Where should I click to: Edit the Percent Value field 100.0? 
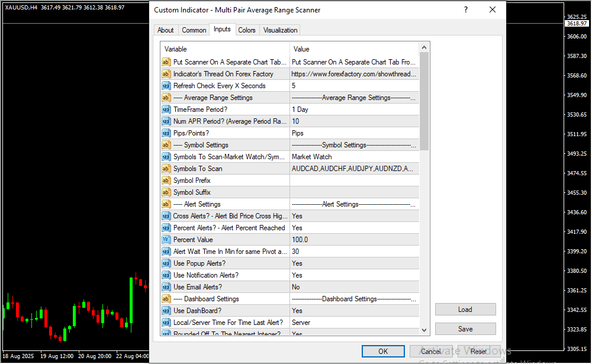353,240
